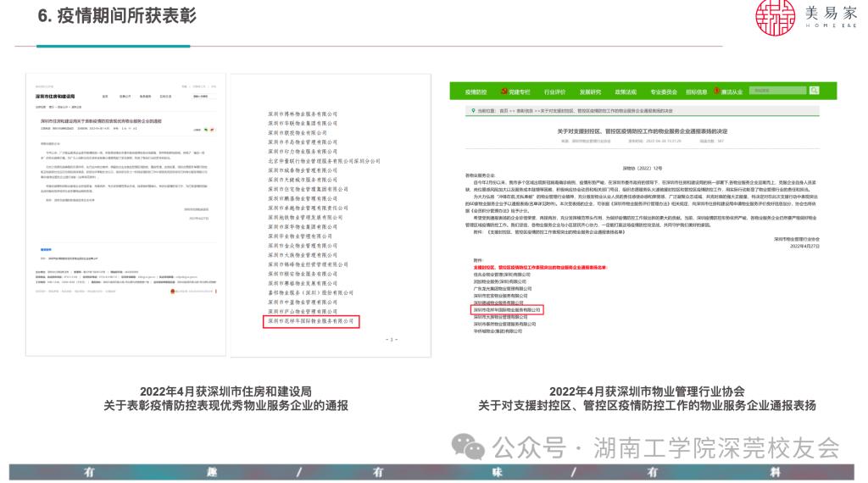The height and width of the screenshot is (483, 868).
Task: Click the party emblem beside 党建专栏
Action: (x=503, y=91)
